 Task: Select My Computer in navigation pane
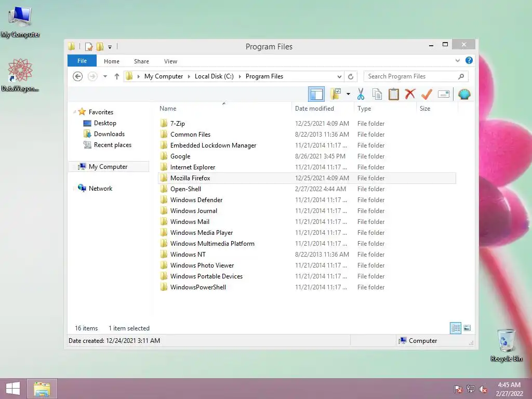108,167
